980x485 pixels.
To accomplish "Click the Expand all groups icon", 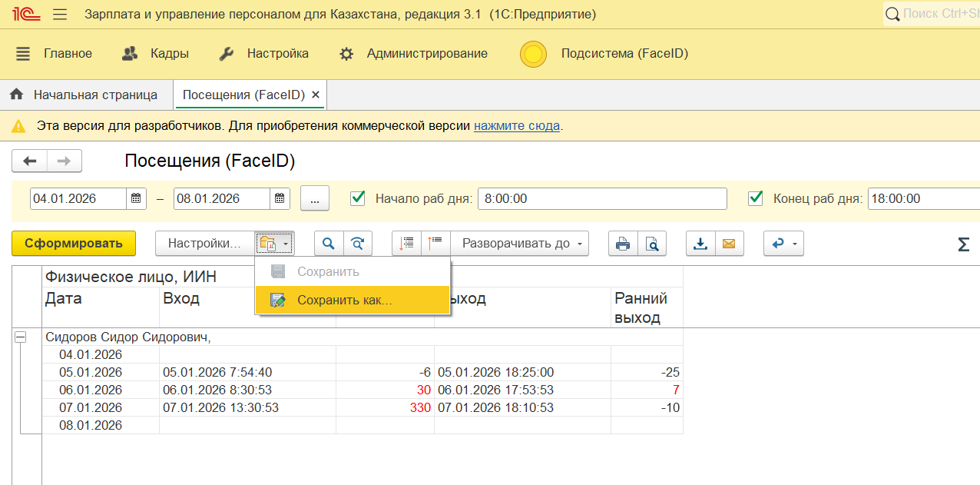I will (x=406, y=244).
